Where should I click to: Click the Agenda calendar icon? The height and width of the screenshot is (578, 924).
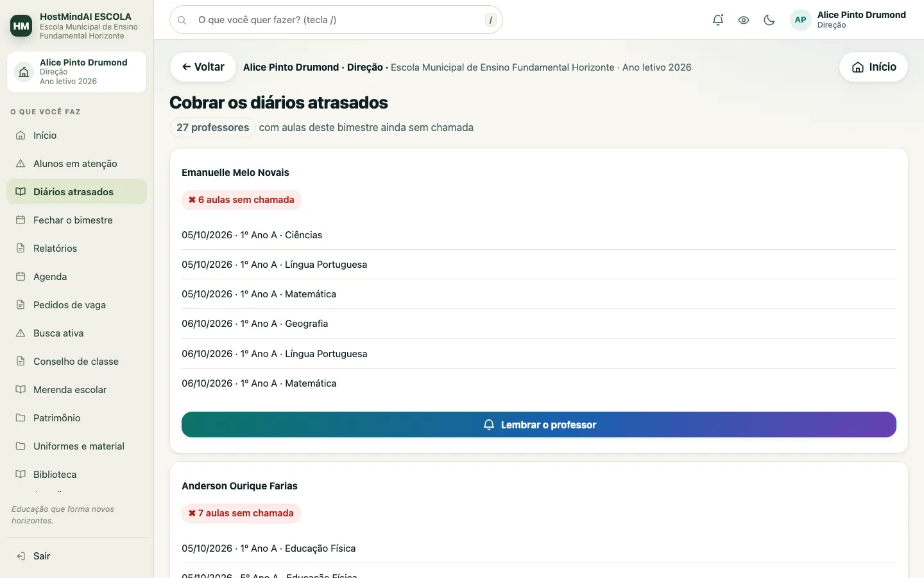tap(21, 277)
